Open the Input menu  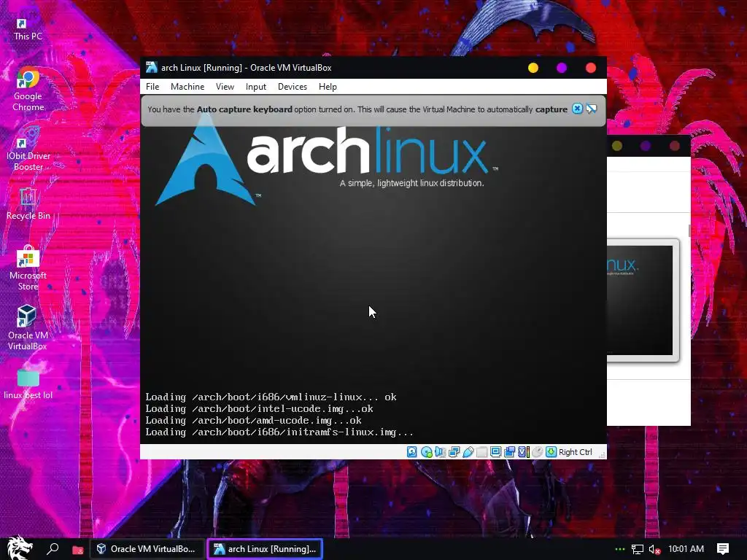tap(256, 87)
